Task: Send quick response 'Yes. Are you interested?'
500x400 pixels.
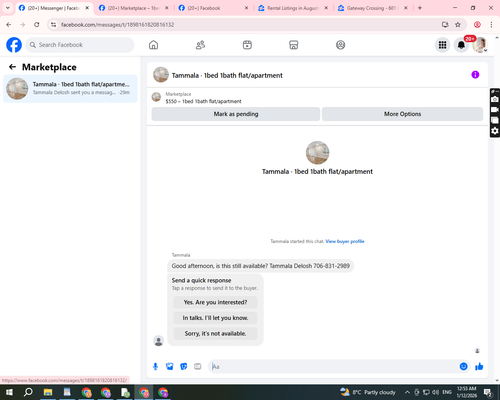Action: click(x=215, y=302)
